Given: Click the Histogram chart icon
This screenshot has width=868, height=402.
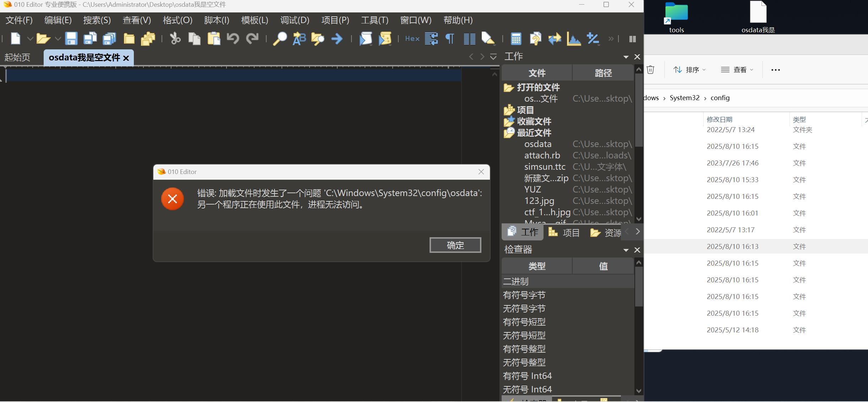Looking at the screenshot, I should pos(573,38).
